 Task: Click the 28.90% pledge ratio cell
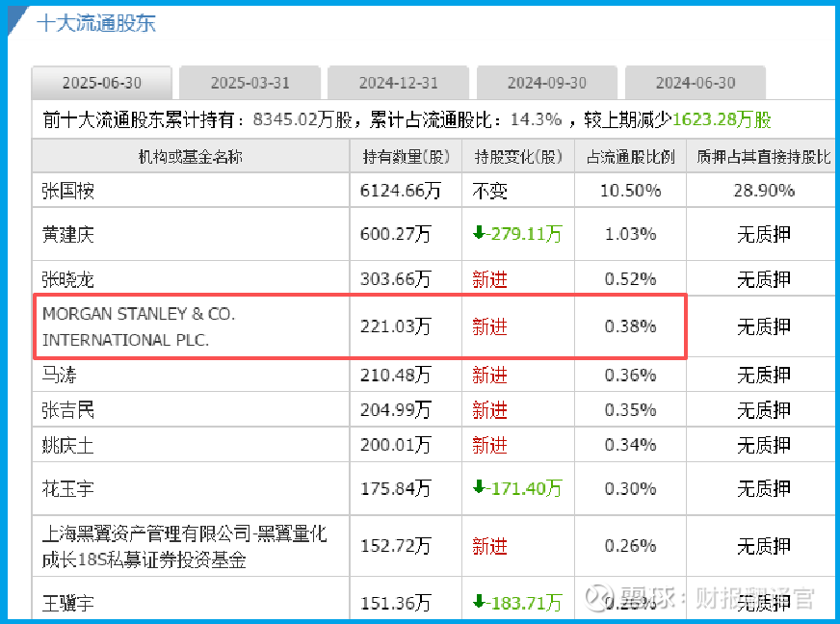pos(764,191)
